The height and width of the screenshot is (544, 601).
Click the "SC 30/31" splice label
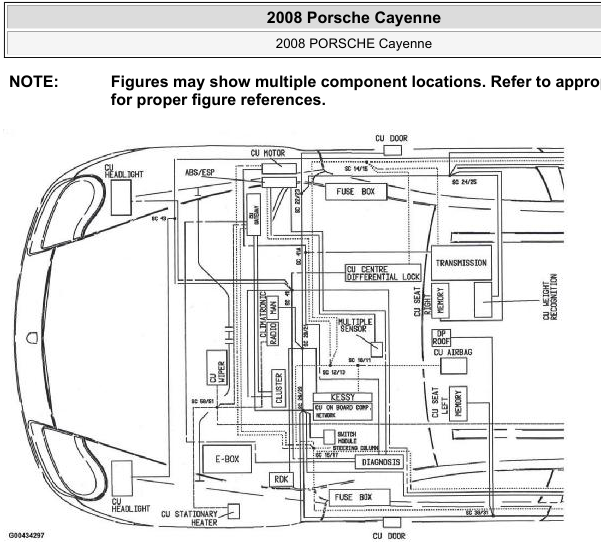click(477, 512)
